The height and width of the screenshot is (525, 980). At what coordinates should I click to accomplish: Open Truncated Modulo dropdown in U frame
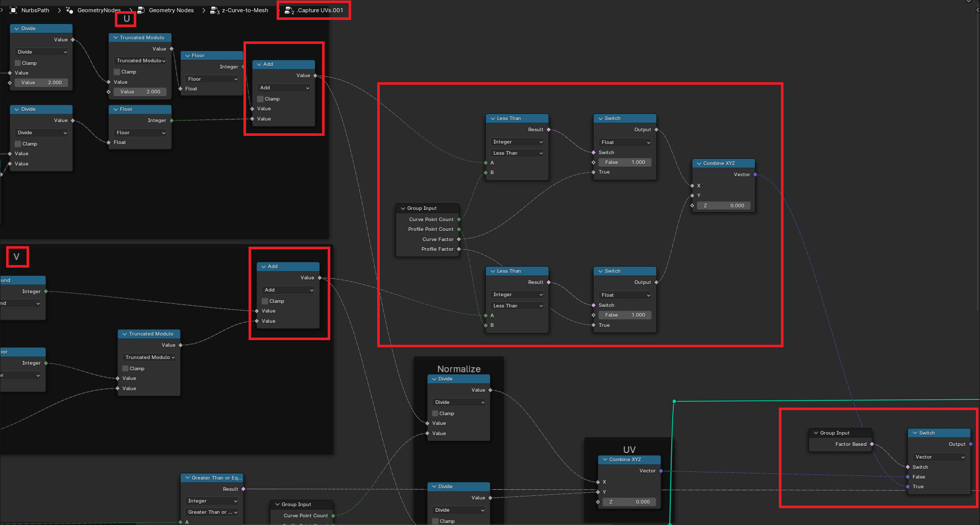[140, 61]
